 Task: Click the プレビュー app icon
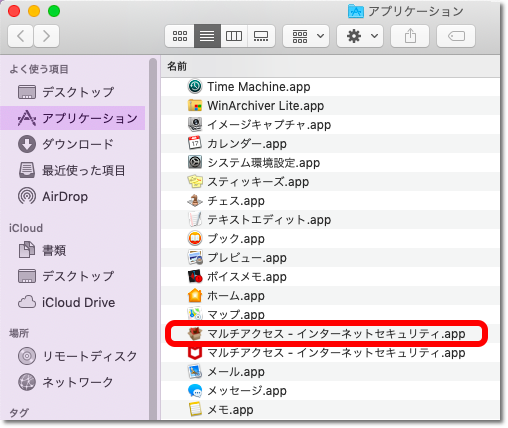[195, 258]
